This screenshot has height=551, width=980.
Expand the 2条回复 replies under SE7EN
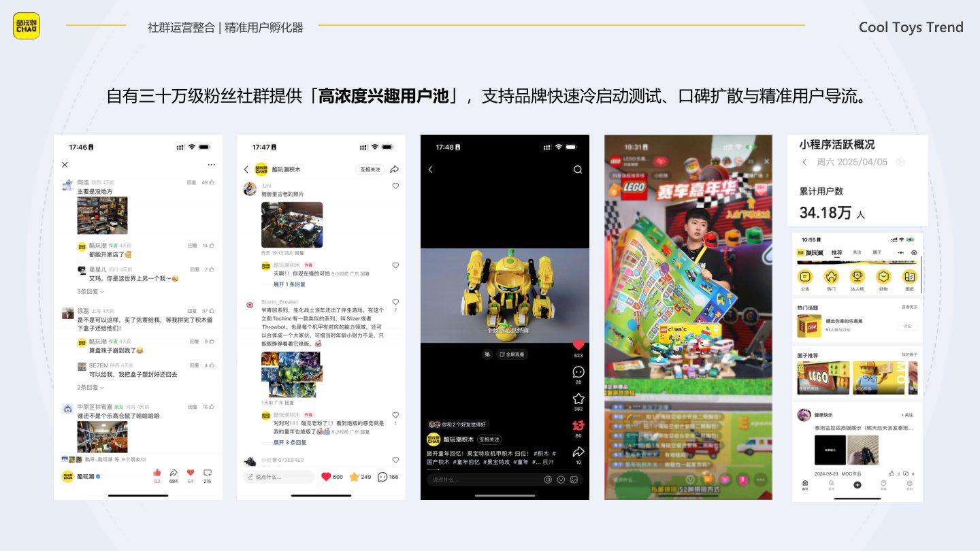(x=91, y=387)
